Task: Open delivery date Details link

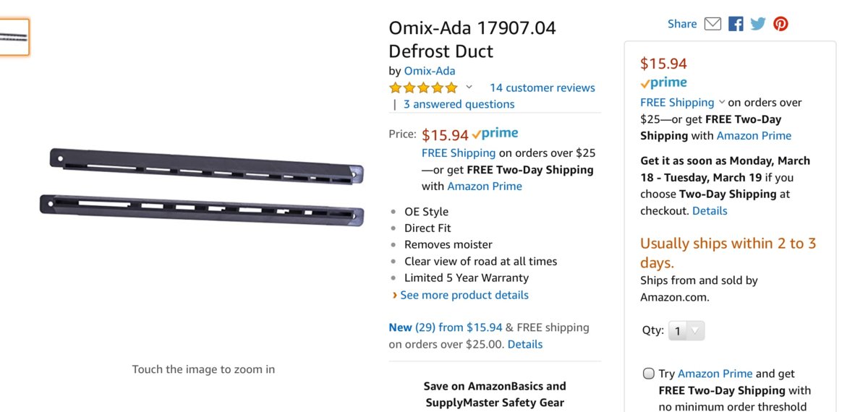Action: click(710, 211)
